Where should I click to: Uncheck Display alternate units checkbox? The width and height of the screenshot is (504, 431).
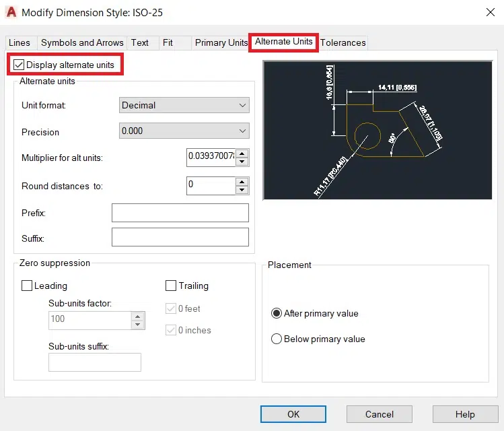point(19,65)
